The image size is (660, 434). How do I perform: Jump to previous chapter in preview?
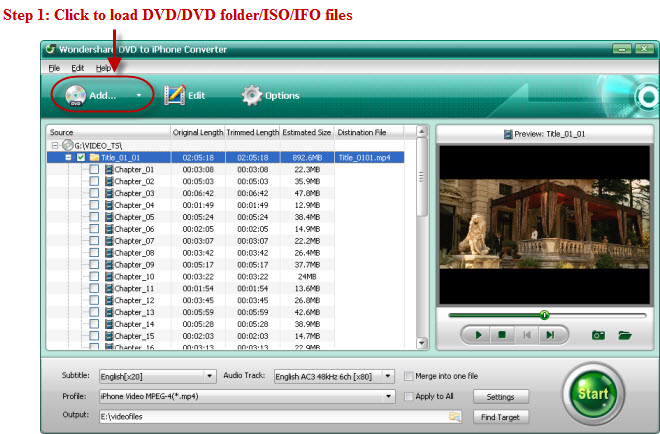(x=527, y=335)
